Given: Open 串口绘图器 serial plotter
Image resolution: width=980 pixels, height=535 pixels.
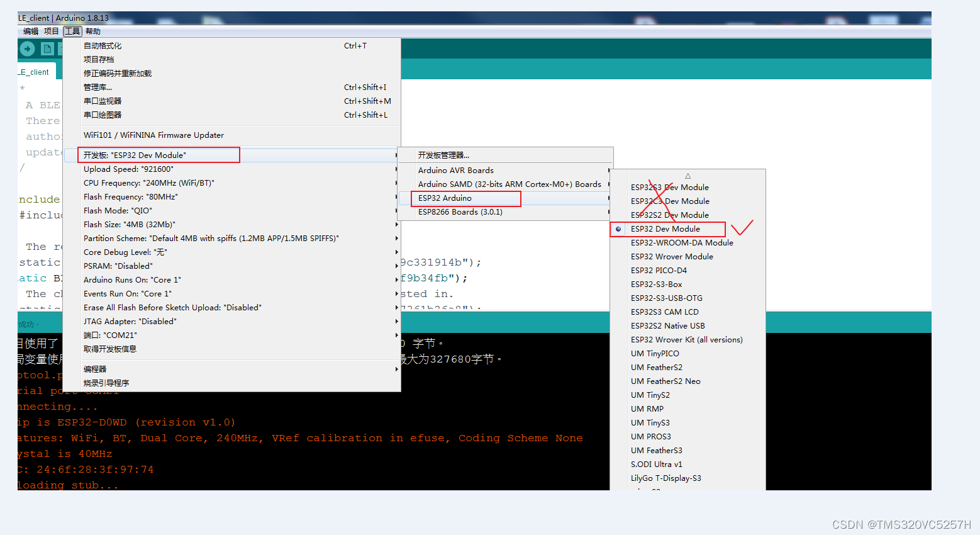Looking at the screenshot, I should [x=232, y=115].
